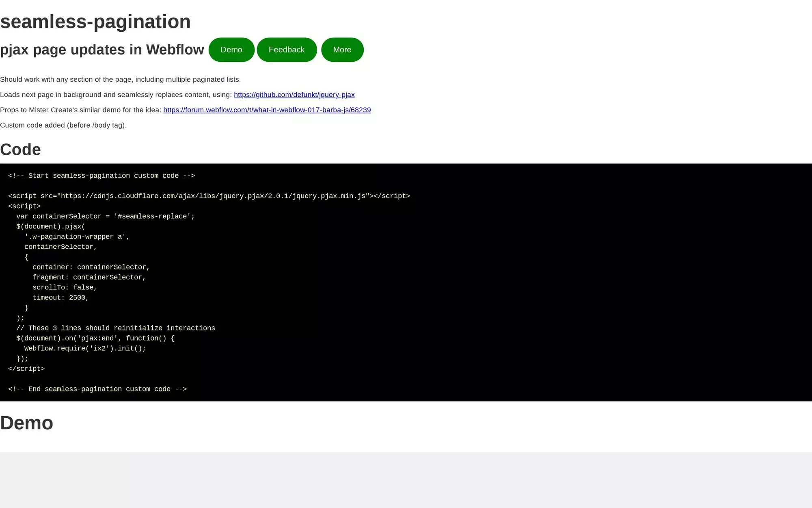Screen dimensions: 812x508
Task: Click the multiple paginated lists sentence
Action: tap(120, 79)
